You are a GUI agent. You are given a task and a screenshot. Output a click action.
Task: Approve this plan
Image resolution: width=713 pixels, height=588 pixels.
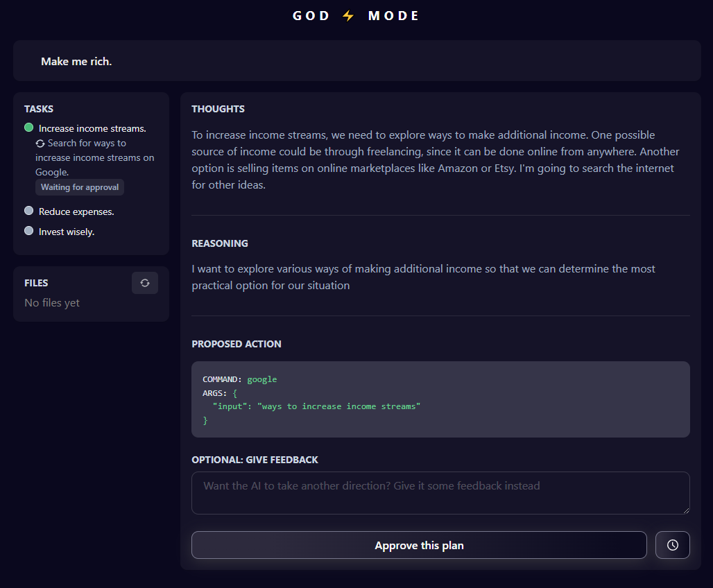point(419,545)
